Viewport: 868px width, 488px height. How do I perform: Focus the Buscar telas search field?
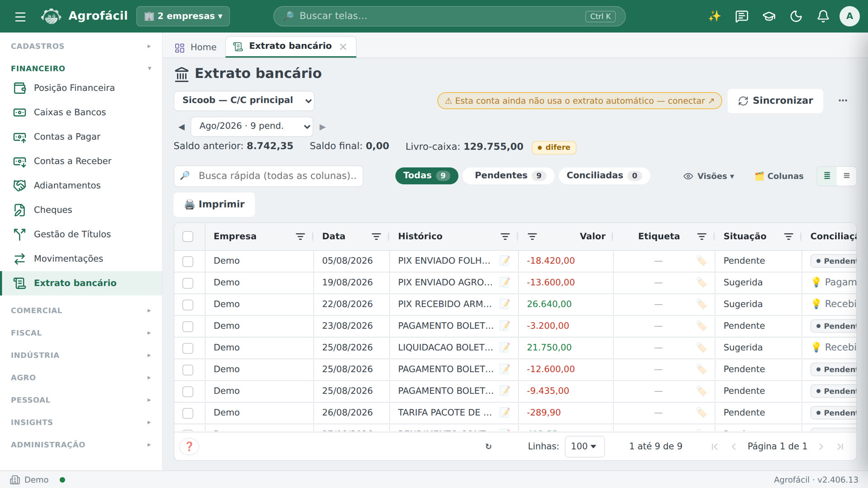[449, 16]
